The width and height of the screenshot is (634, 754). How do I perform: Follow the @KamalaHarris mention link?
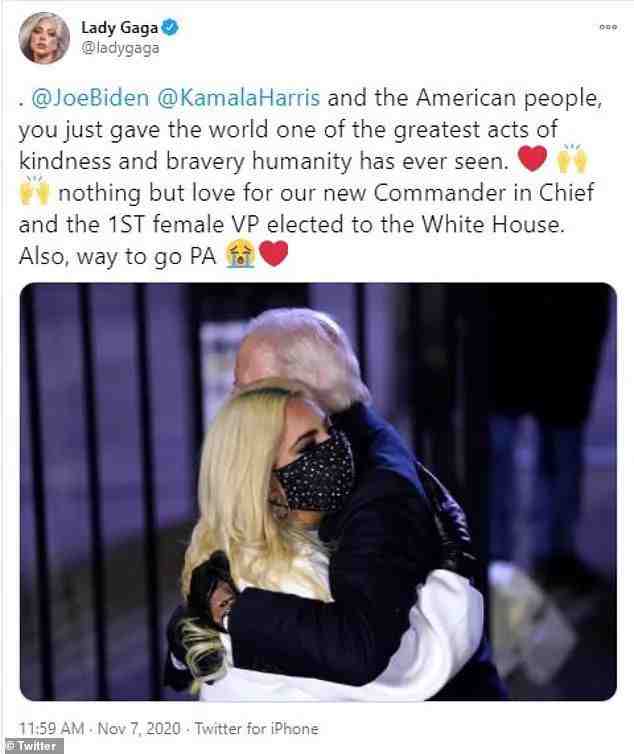tap(239, 98)
